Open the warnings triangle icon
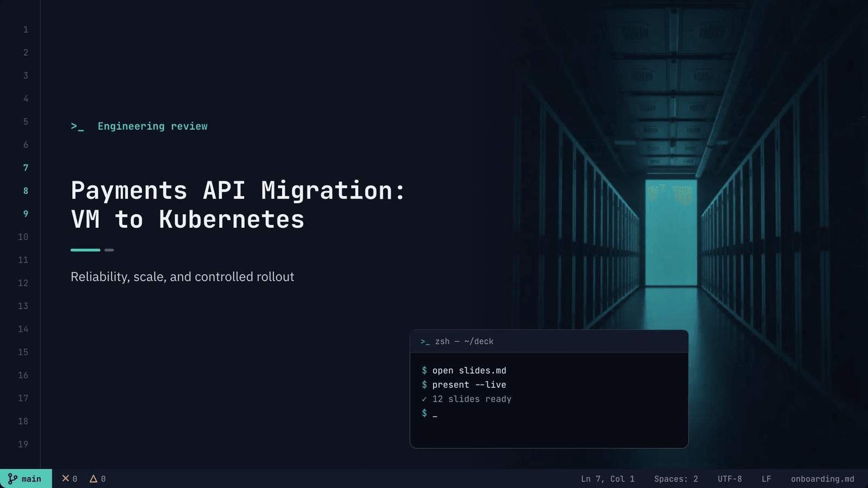868x488 pixels. click(x=93, y=478)
